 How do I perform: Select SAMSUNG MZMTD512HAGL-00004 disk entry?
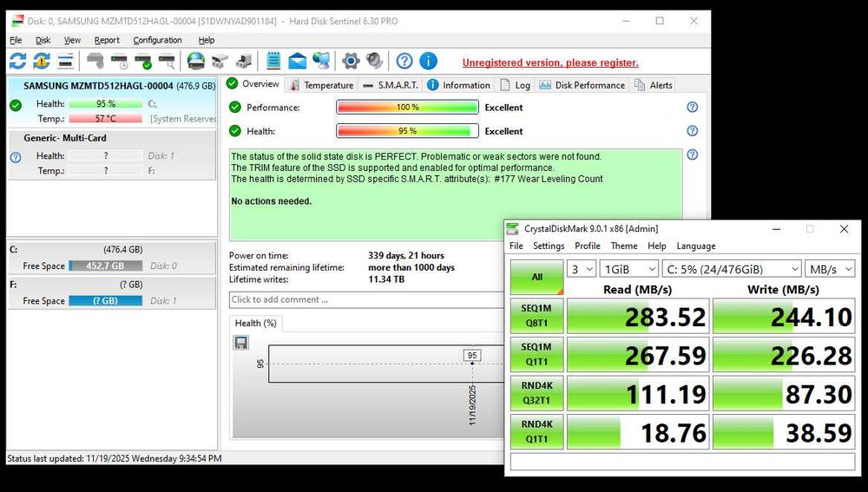pyautogui.click(x=111, y=103)
